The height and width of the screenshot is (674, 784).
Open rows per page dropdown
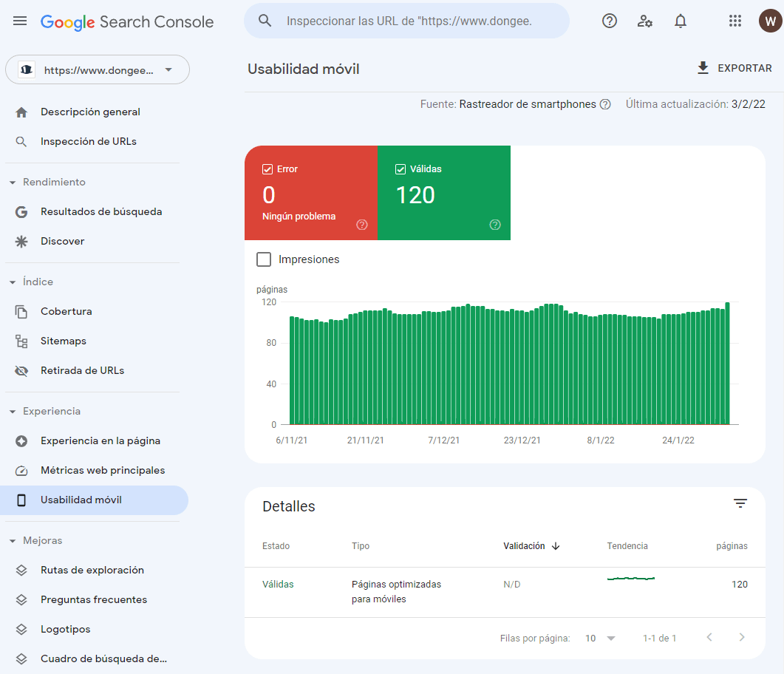600,638
